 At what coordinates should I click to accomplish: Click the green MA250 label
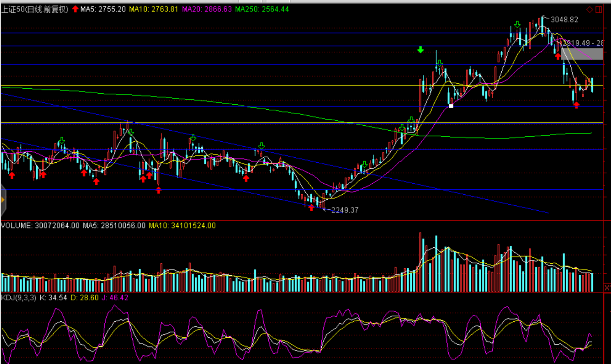(262, 9)
